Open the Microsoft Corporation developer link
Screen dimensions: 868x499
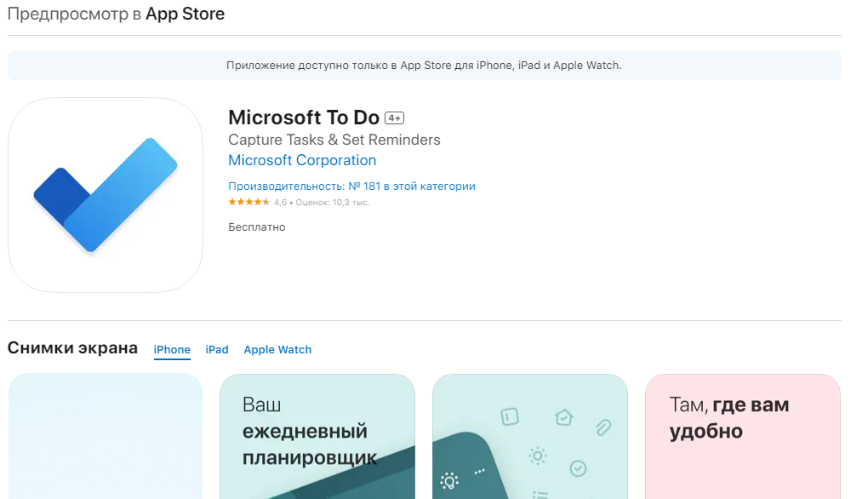(301, 160)
